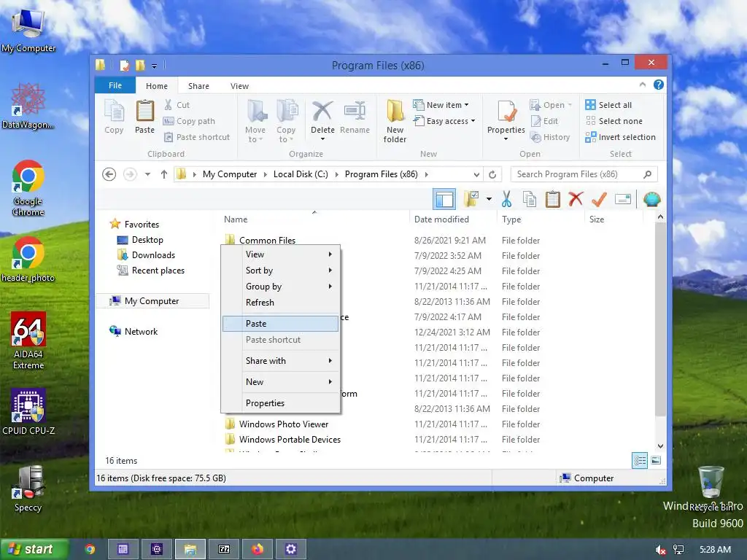The image size is (747, 560).
Task: Open Group by submenu in context menu
Action: [281, 286]
